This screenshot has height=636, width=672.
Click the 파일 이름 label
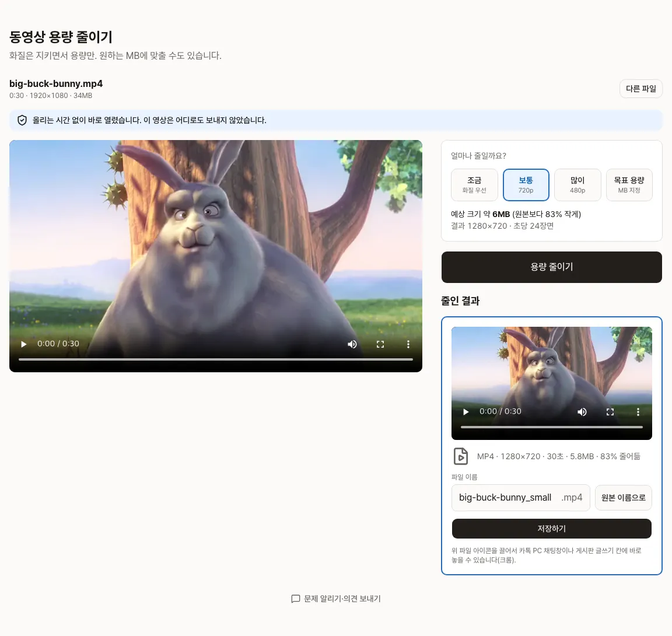(464, 477)
